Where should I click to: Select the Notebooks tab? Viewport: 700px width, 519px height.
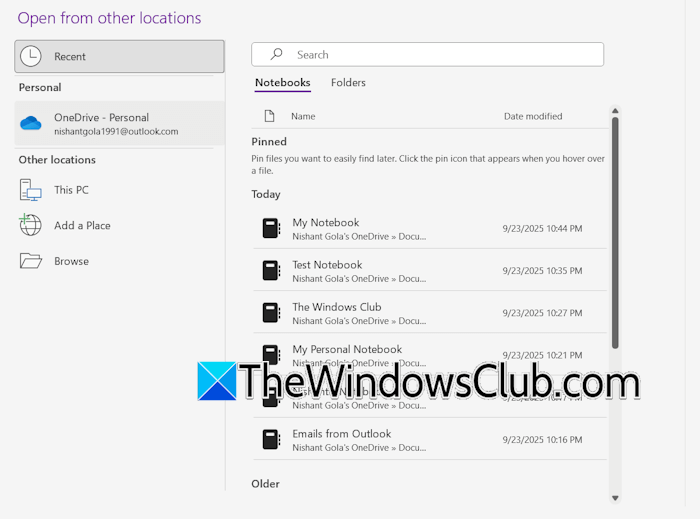pos(282,83)
